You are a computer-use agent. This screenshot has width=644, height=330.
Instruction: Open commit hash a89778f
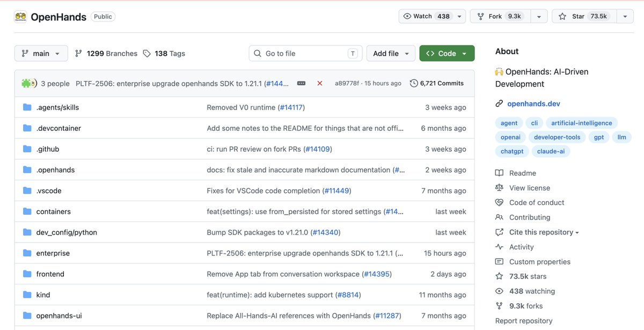(347, 83)
